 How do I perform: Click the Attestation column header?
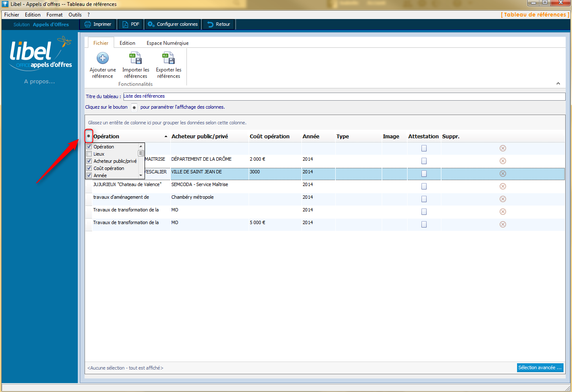[x=423, y=137]
